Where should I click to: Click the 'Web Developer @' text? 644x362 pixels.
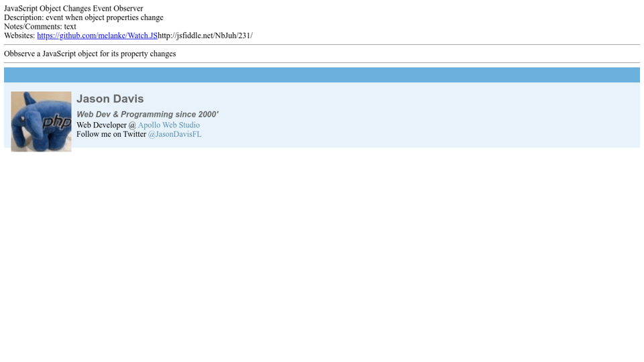click(x=106, y=125)
